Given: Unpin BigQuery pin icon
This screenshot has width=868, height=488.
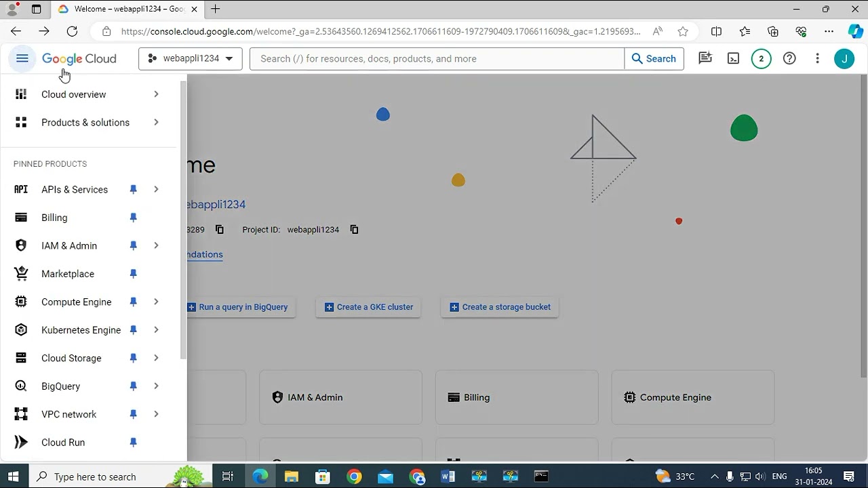Looking at the screenshot, I should (x=133, y=386).
